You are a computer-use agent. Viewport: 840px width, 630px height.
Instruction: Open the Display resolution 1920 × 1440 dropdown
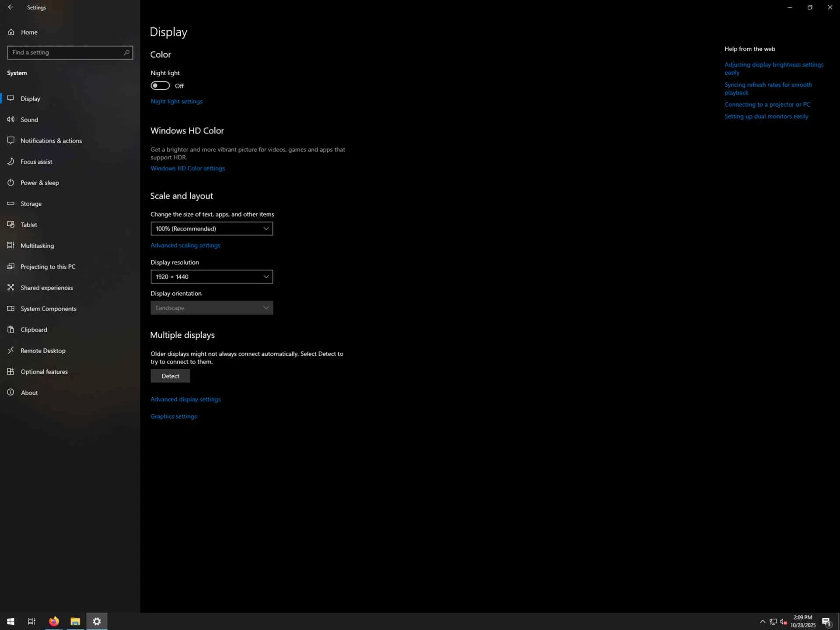[x=211, y=276]
